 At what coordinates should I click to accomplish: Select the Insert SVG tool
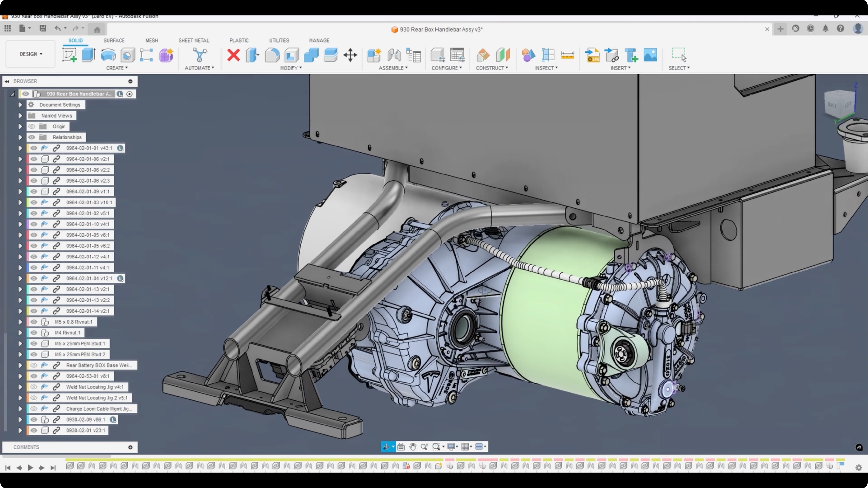click(592, 55)
